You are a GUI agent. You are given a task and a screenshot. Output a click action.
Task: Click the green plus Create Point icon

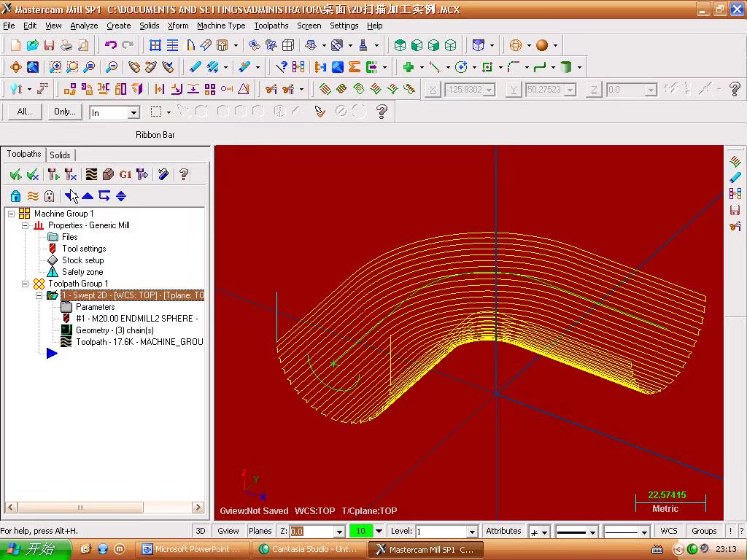coord(409,67)
